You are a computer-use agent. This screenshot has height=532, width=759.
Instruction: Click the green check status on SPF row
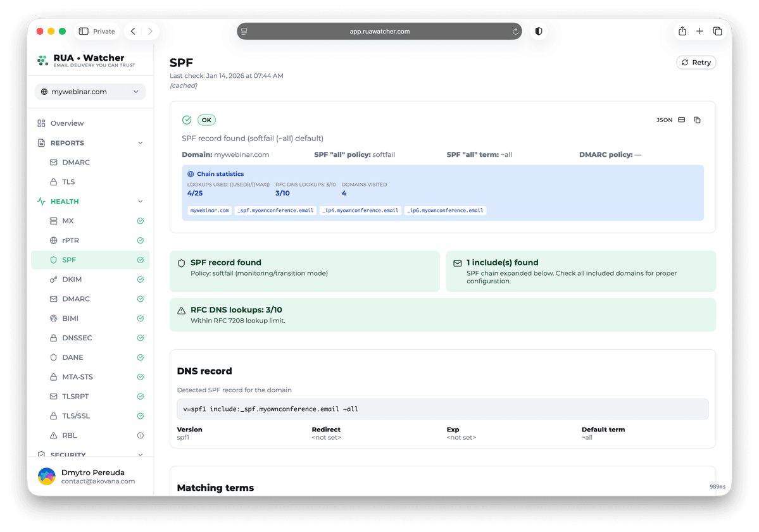(139, 259)
